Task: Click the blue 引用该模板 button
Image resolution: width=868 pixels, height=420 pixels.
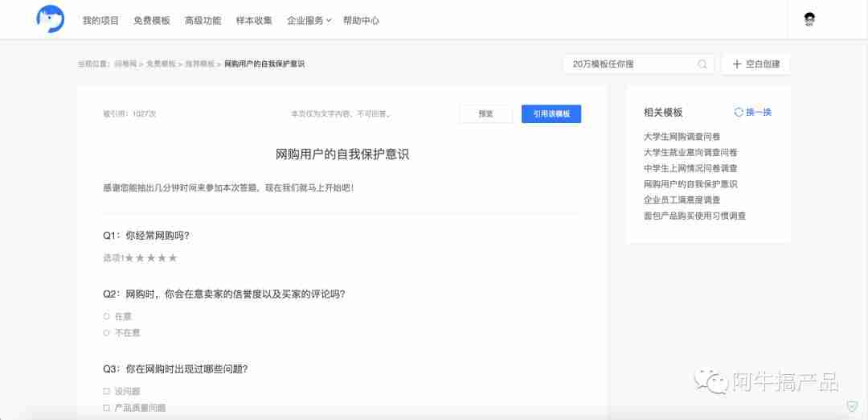Action: click(551, 114)
